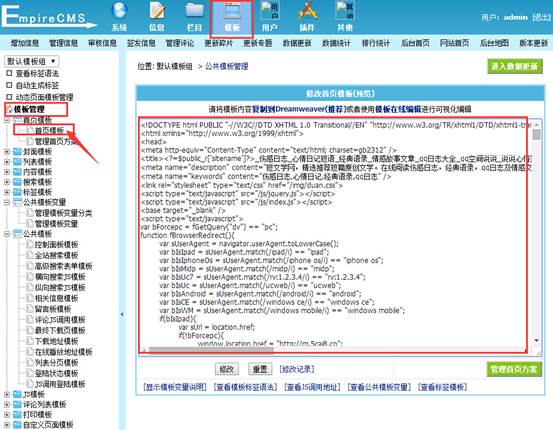
Task: Open the 插件 icon in header
Action: pos(307,16)
